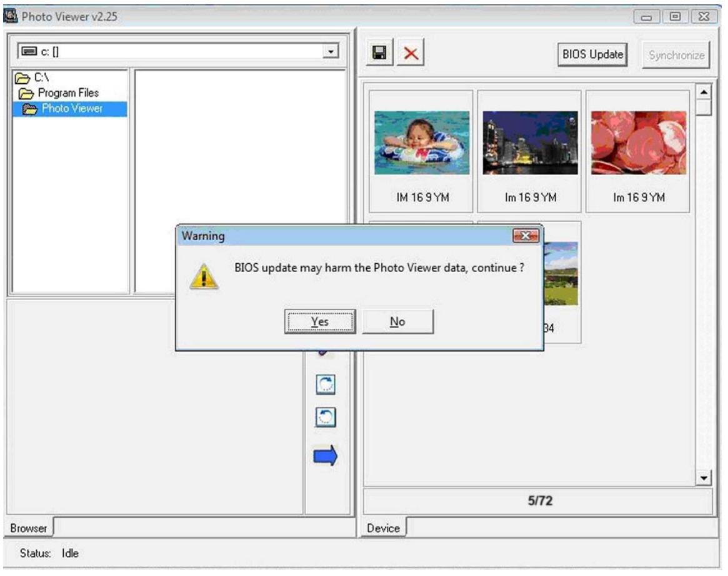
Task: Click the red X delete icon
Action: click(411, 54)
